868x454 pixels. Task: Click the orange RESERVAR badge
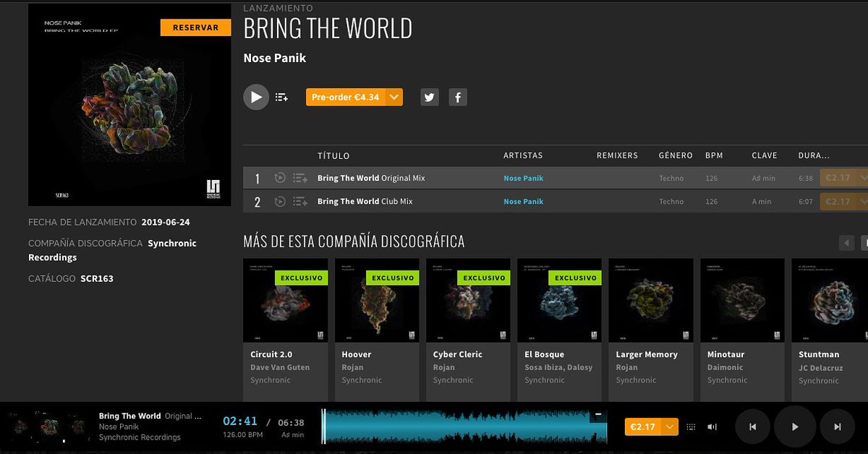[195, 27]
